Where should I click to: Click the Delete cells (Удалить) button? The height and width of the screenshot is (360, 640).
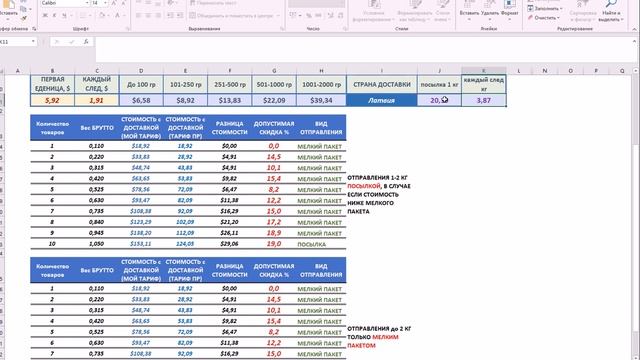(x=489, y=11)
